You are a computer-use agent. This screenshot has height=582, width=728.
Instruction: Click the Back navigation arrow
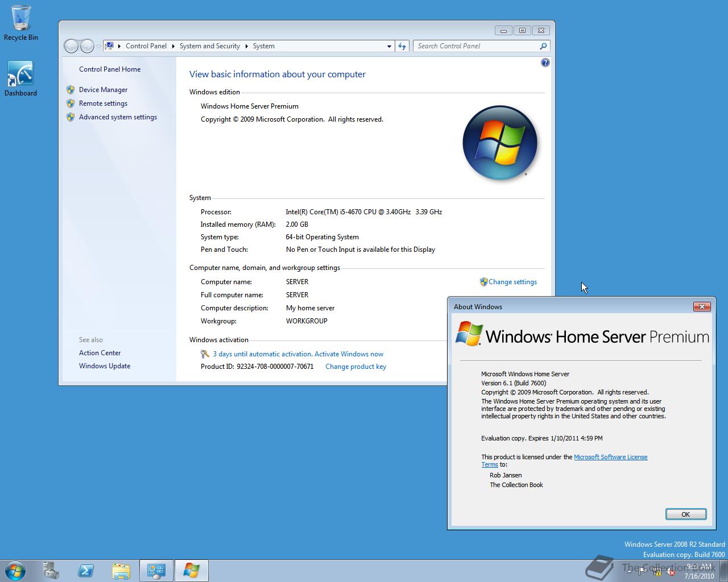click(x=71, y=46)
